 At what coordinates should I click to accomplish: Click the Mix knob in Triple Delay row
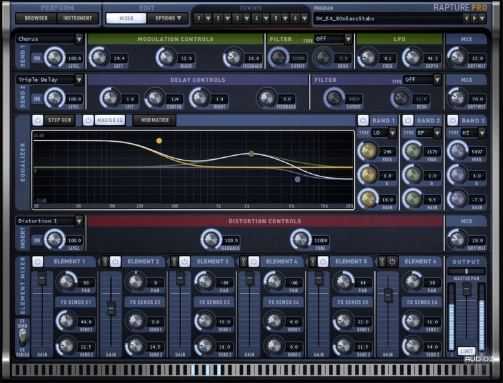pyautogui.click(x=457, y=98)
